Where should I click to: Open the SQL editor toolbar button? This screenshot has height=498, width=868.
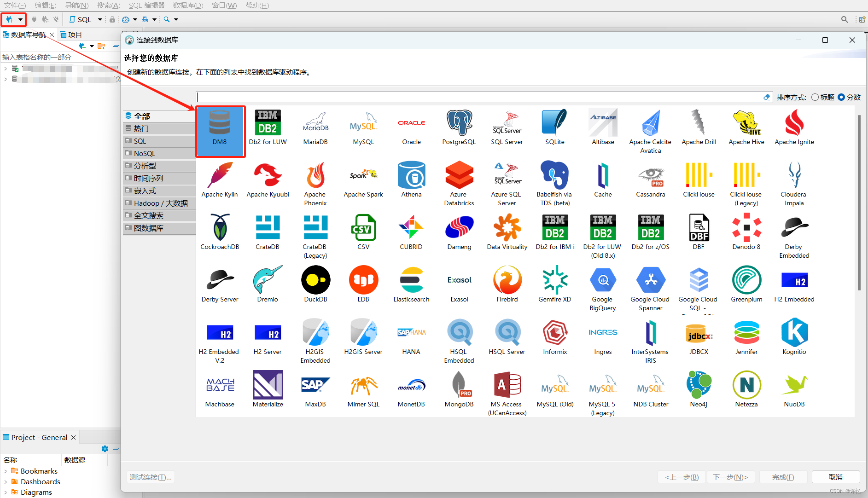pyautogui.click(x=81, y=19)
